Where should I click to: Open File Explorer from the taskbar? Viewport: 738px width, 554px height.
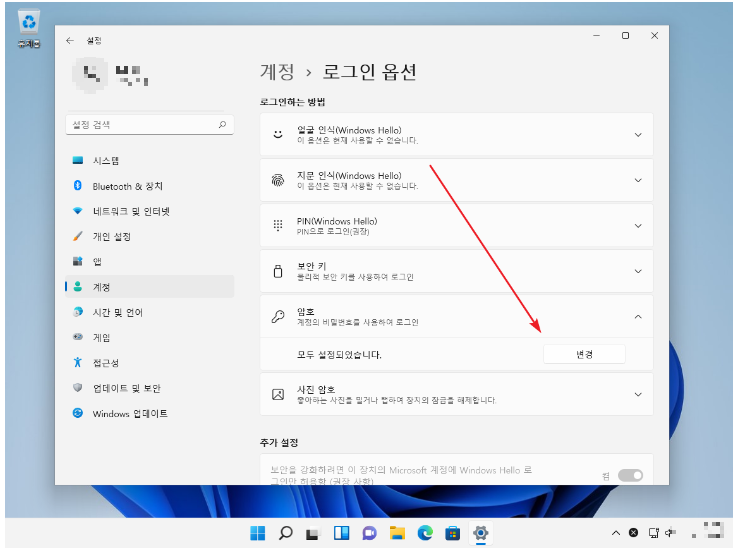click(x=397, y=533)
